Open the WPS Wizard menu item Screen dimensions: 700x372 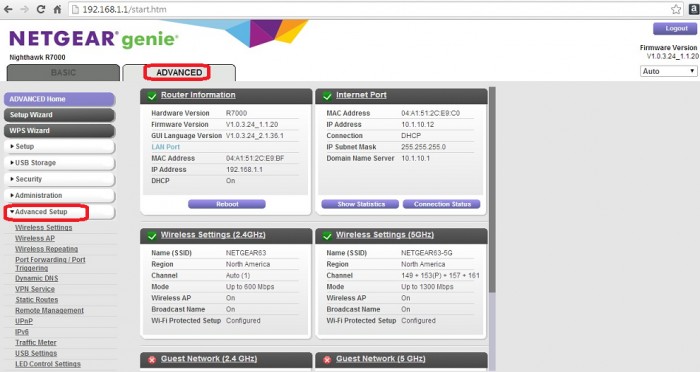(59, 130)
